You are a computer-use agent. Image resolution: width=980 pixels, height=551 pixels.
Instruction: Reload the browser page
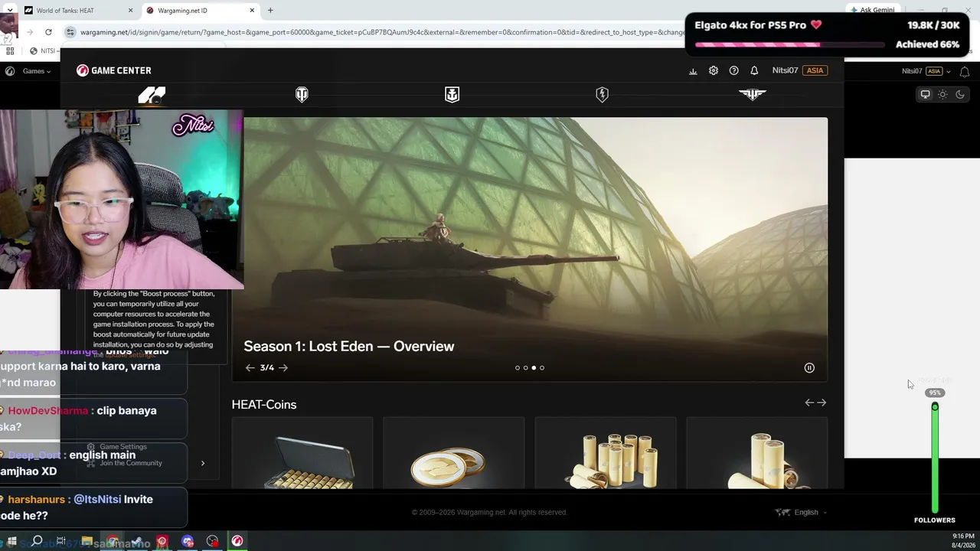pyautogui.click(x=48, y=32)
